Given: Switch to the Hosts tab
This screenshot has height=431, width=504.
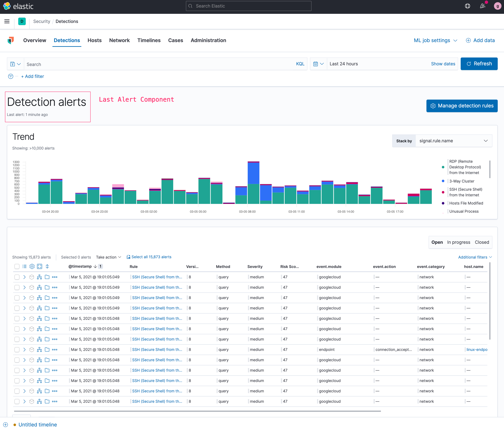Looking at the screenshot, I should tap(95, 40).
